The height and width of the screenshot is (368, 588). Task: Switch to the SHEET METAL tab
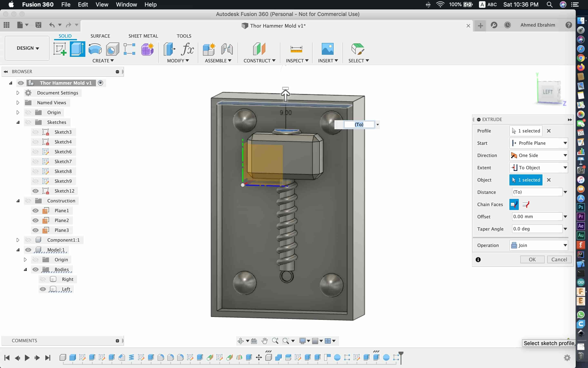[143, 36]
